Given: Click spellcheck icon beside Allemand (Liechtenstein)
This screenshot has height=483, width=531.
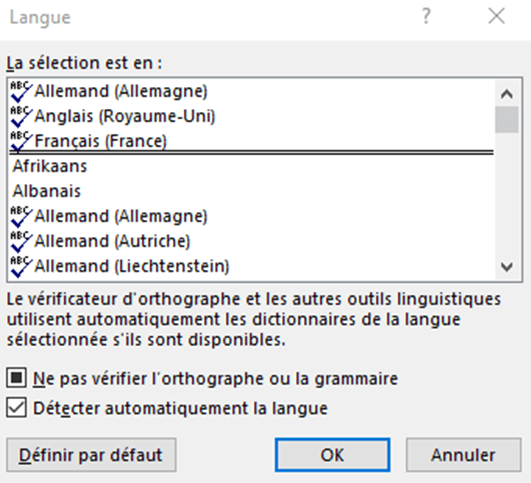Looking at the screenshot, I should coord(21,266).
